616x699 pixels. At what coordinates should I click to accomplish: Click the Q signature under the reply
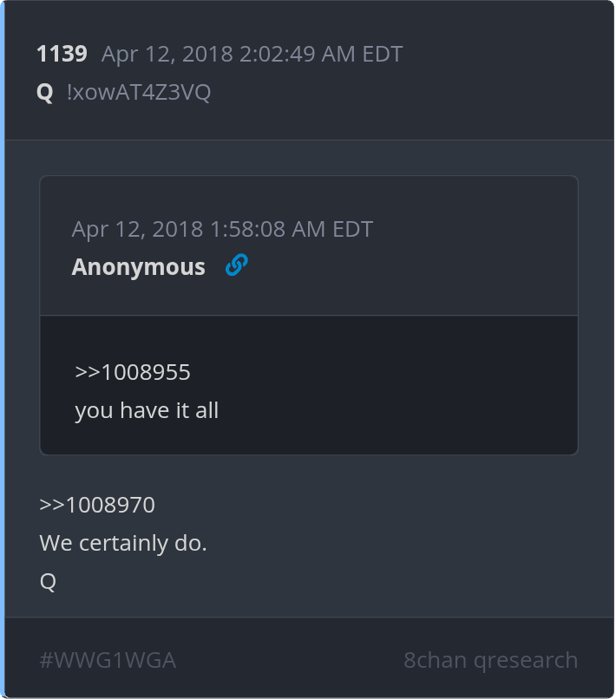point(48,582)
